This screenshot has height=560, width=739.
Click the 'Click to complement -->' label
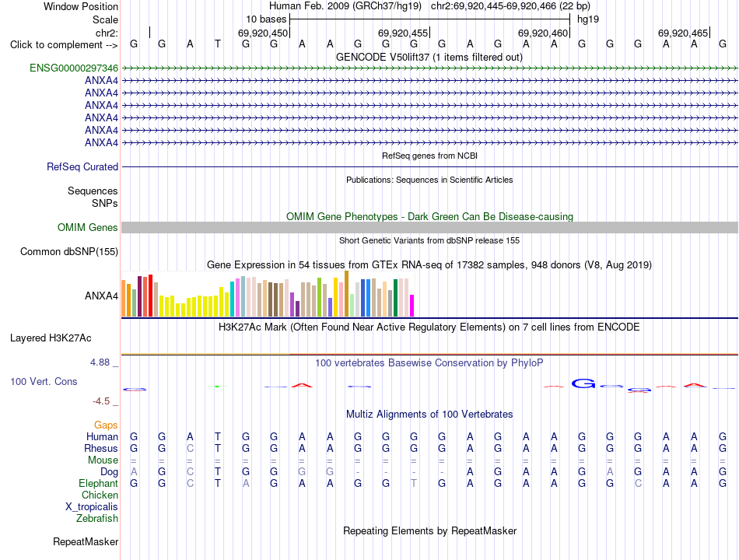64,45
